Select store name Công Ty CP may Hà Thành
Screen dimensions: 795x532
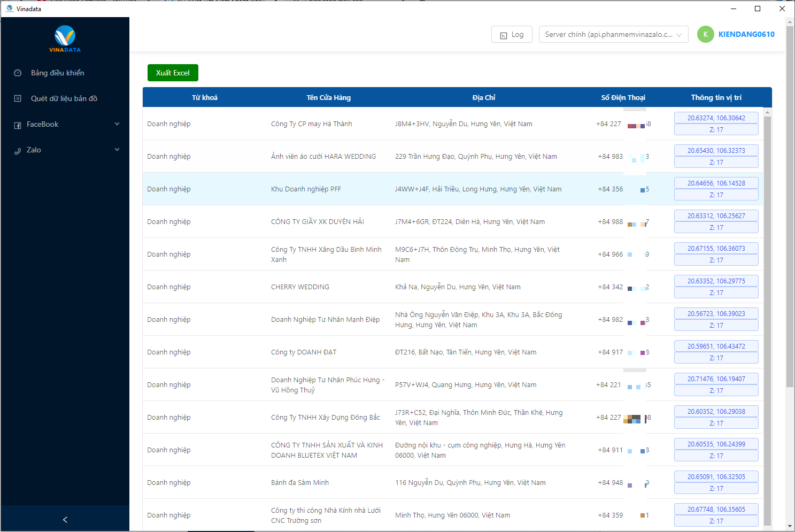pos(312,124)
